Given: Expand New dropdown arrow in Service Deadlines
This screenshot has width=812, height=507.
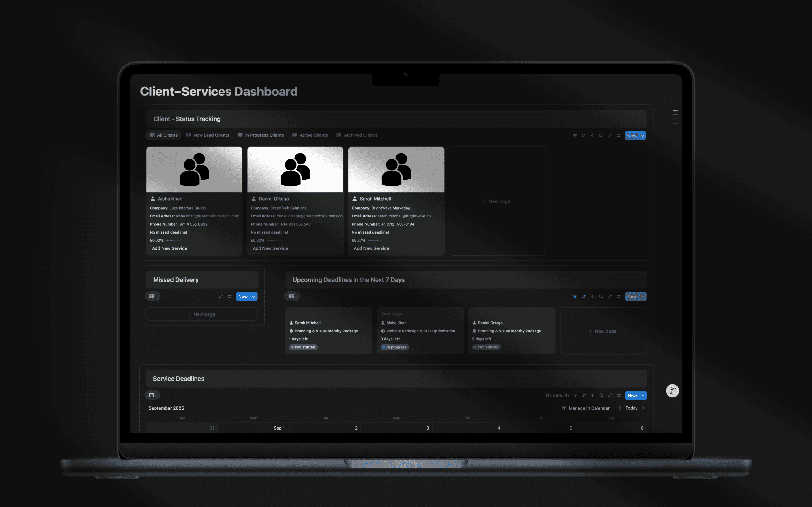Looking at the screenshot, I should [x=643, y=396].
